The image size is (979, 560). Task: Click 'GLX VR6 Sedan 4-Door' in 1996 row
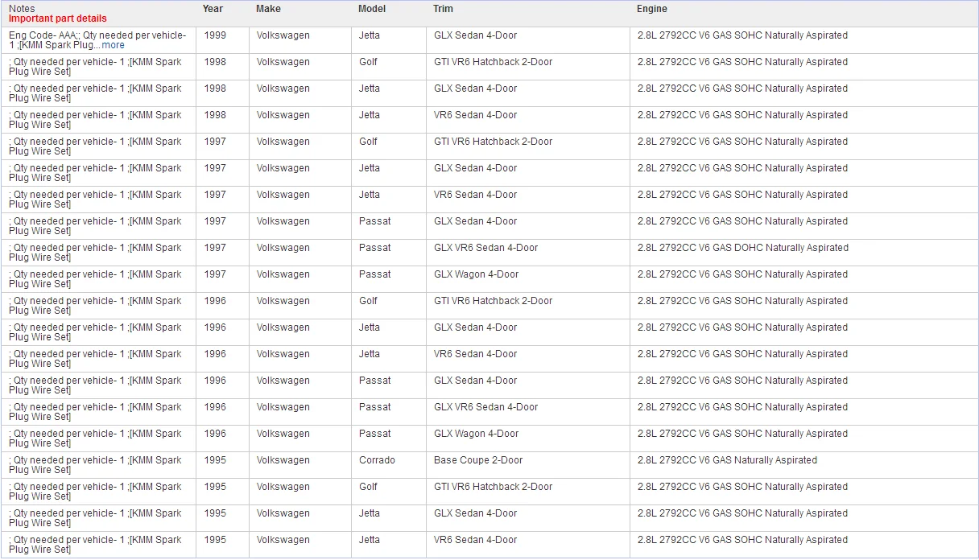click(485, 407)
